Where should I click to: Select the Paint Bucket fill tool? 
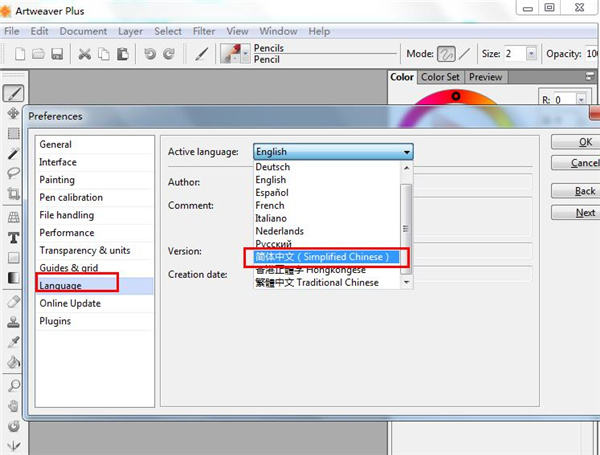pos(13,362)
